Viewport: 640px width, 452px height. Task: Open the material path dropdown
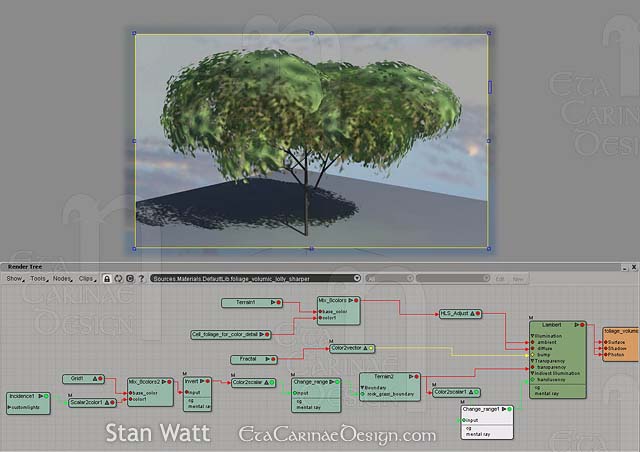[x=357, y=278]
